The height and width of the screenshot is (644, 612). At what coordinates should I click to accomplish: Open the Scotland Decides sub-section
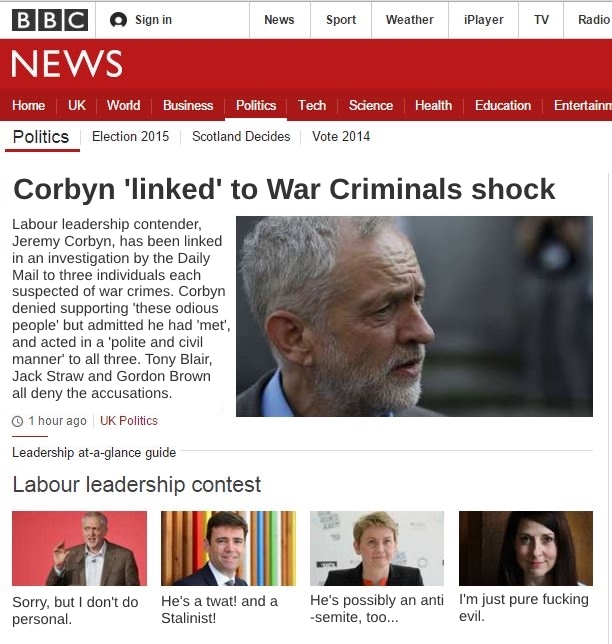click(x=241, y=136)
